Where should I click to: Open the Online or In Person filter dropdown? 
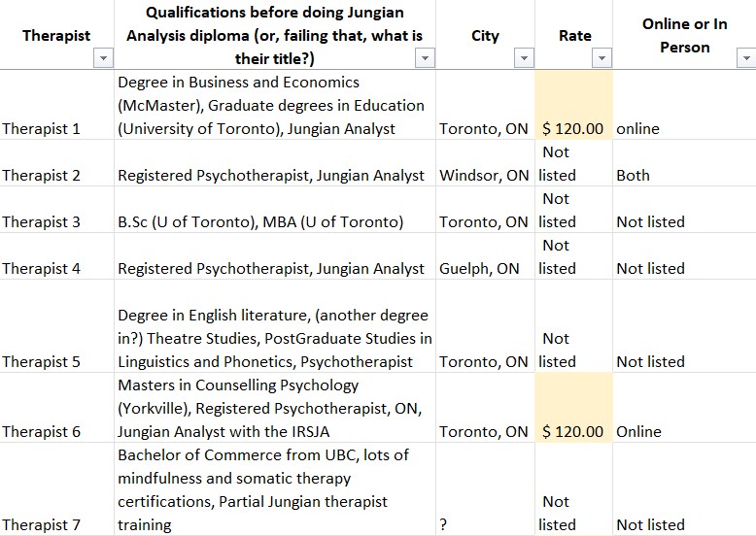744,59
